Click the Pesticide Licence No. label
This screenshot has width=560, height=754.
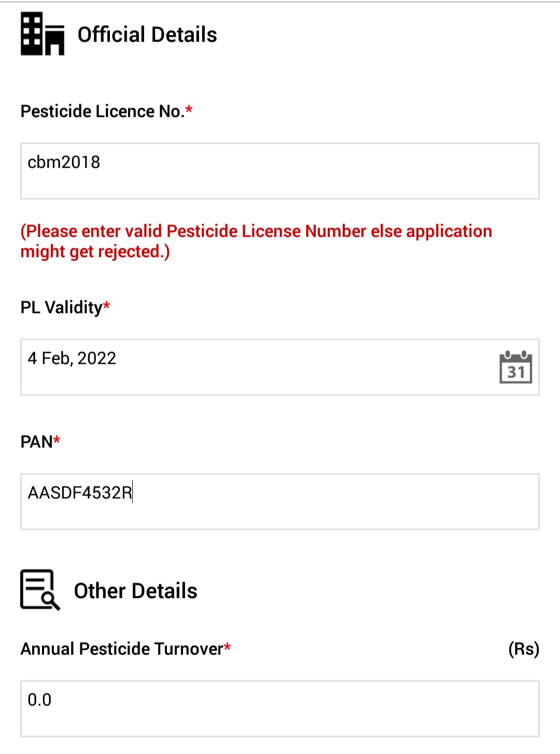click(103, 111)
